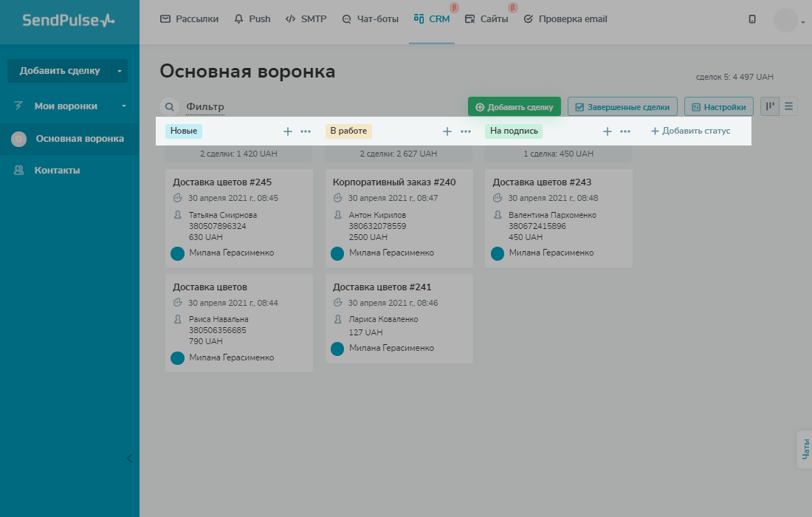Image resolution: width=812 pixels, height=517 pixels.
Task: Click plus icon in Новые column header
Action: [x=288, y=131]
